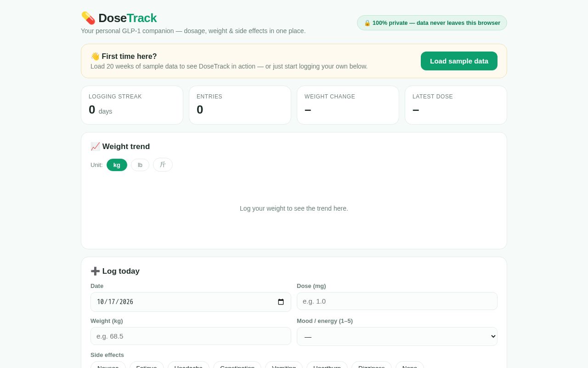Click the 'Side effects' label
Viewport: 588px width, 368px height.
(107, 355)
